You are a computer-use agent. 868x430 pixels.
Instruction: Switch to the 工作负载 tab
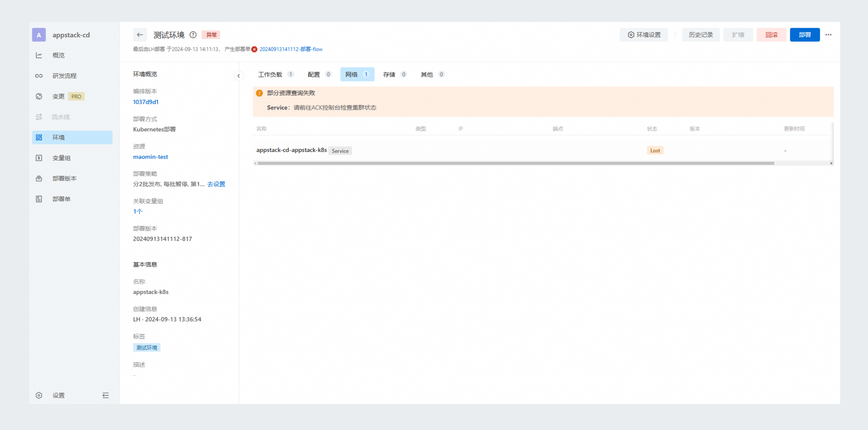[x=276, y=74]
